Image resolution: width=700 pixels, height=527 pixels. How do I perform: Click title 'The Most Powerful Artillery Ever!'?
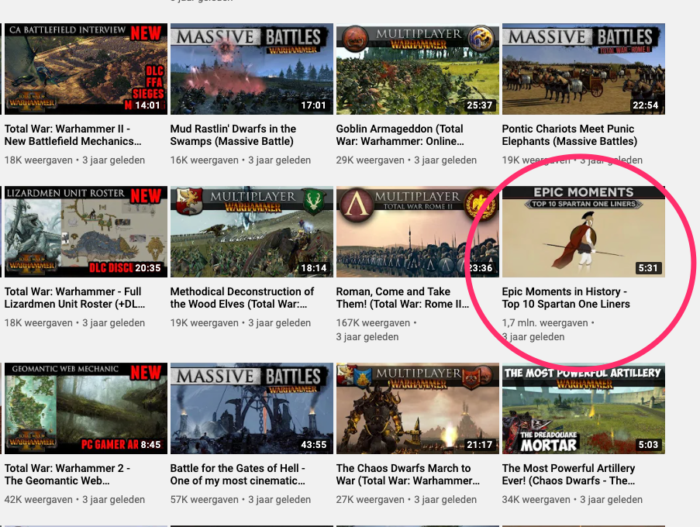(568, 474)
